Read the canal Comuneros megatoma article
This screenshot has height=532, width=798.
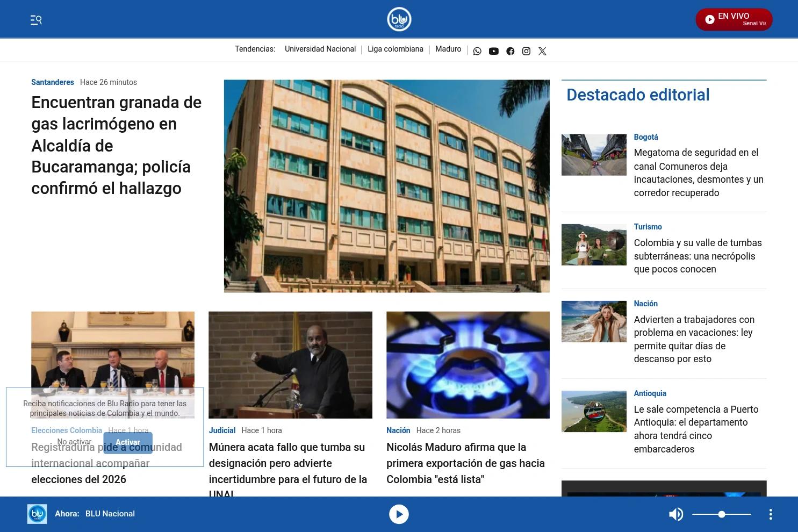pyautogui.click(x=699, y=172)
